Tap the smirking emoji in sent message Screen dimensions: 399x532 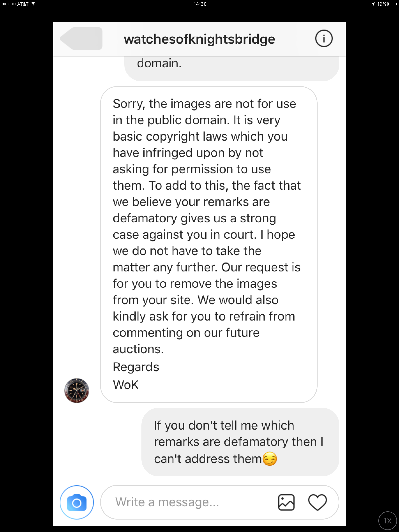(269, 459)
